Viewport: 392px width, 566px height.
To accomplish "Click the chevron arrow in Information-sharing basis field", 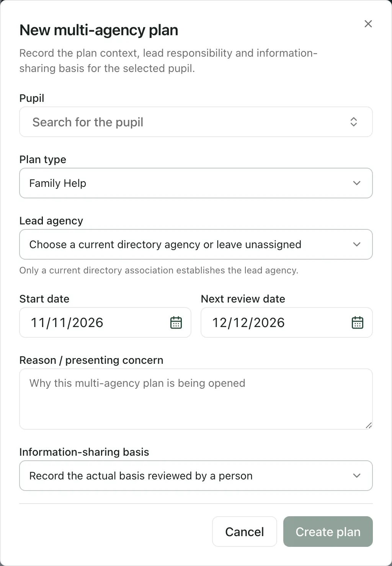I will 357,476.
